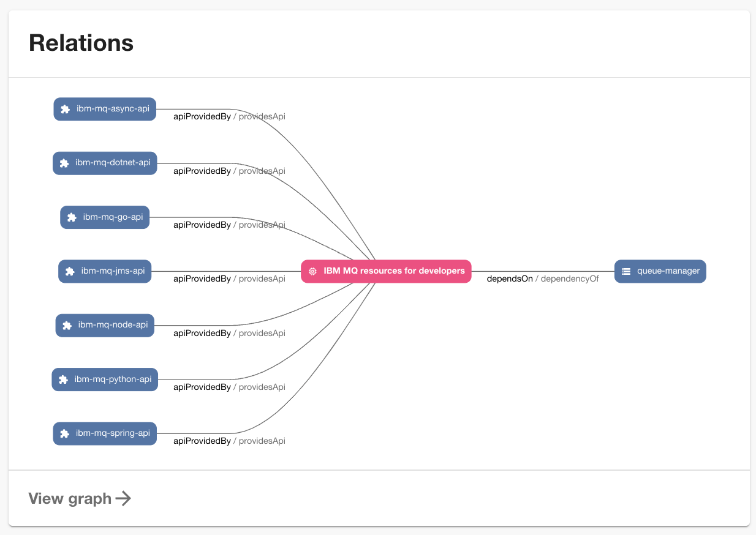
Task: Select the ibm-mq-async-api node label
Action: [113, 109]
